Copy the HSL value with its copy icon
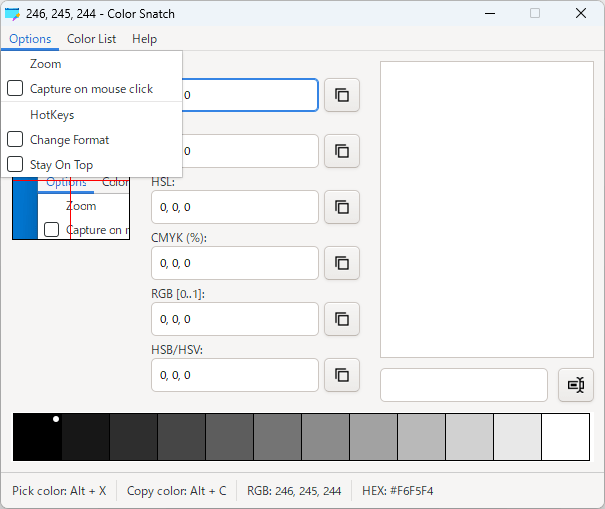The image size is (605, 509). [x=342, y=207]
